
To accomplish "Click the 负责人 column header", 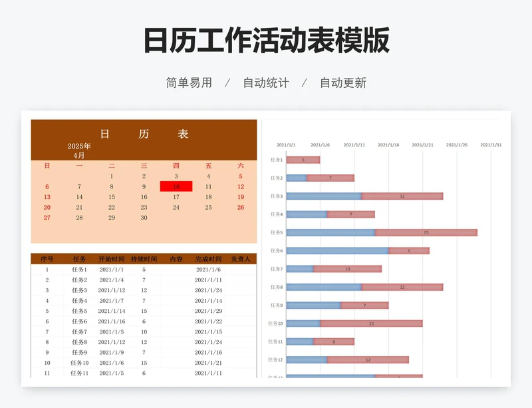I will point(241,259).
